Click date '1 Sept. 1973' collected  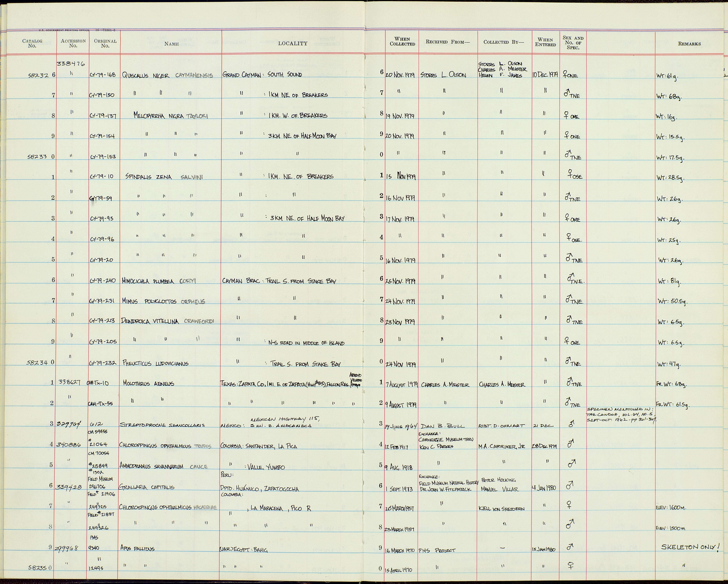click(x=399, y=489)
